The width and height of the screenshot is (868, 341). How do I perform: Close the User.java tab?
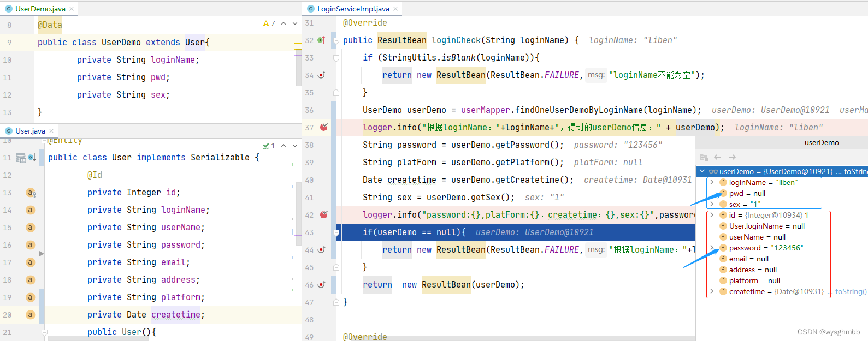[x=51, y=131]
